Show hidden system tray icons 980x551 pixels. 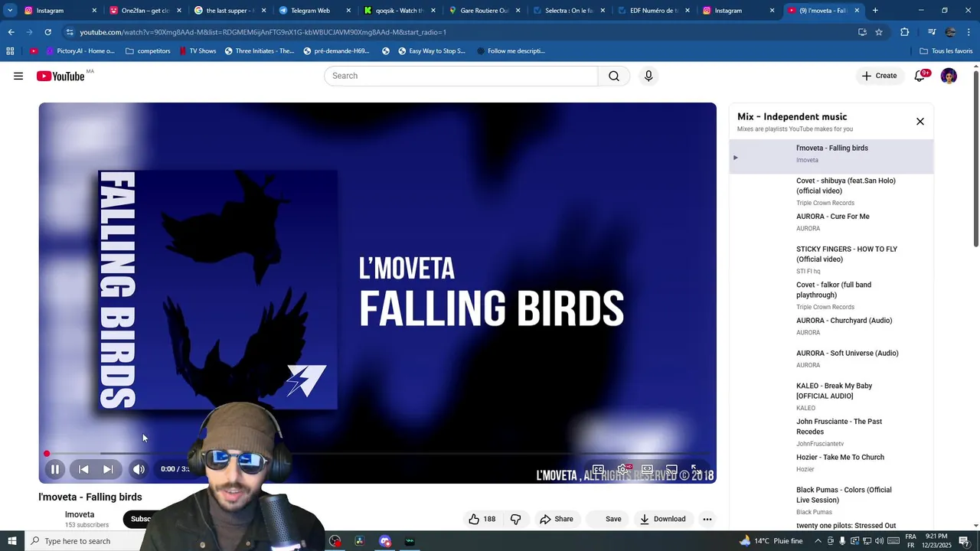[x=818, y=541]
